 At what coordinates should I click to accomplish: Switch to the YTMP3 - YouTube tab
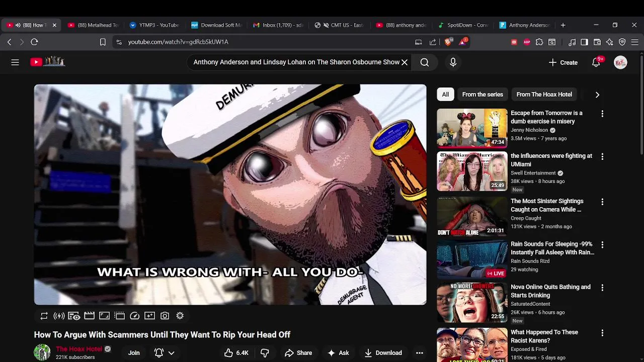(154, 25)
